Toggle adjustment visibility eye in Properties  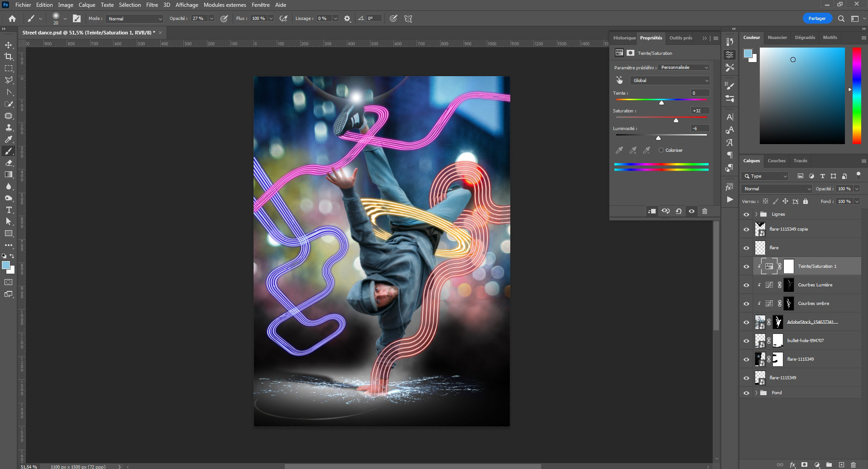pos(691,211)
